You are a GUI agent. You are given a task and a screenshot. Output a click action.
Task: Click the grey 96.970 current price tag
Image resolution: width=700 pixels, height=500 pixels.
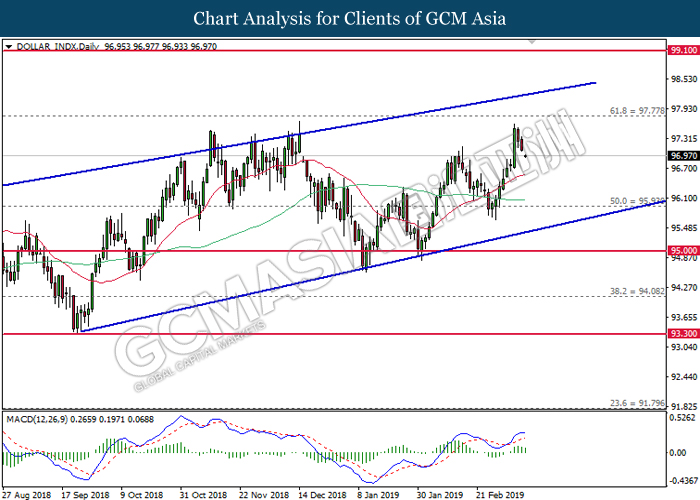point(683,156)
